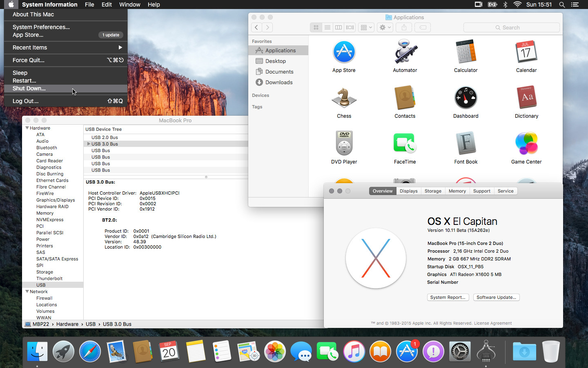
Task: Choose Shut Down from Apple menu
Action: [29, 88]
